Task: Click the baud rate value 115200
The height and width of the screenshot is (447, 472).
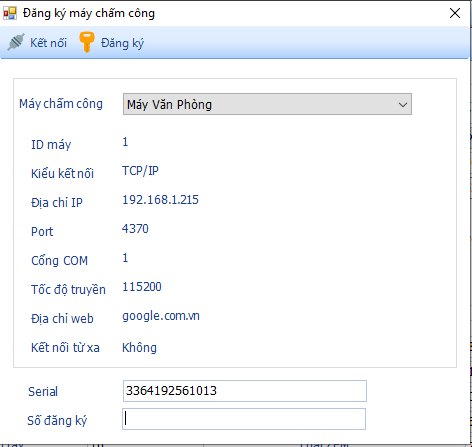Action: click(x=142, y=287)
